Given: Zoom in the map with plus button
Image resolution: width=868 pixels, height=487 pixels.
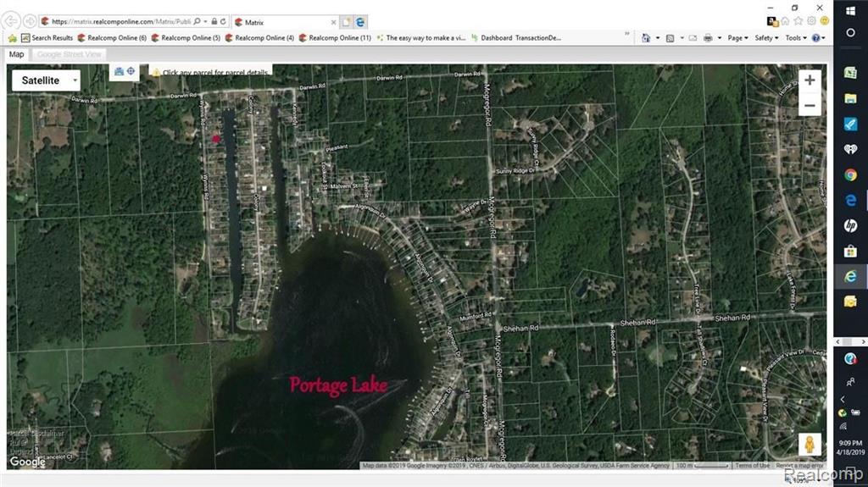Looking at the screenshot, I should click(x=810, y=80).
